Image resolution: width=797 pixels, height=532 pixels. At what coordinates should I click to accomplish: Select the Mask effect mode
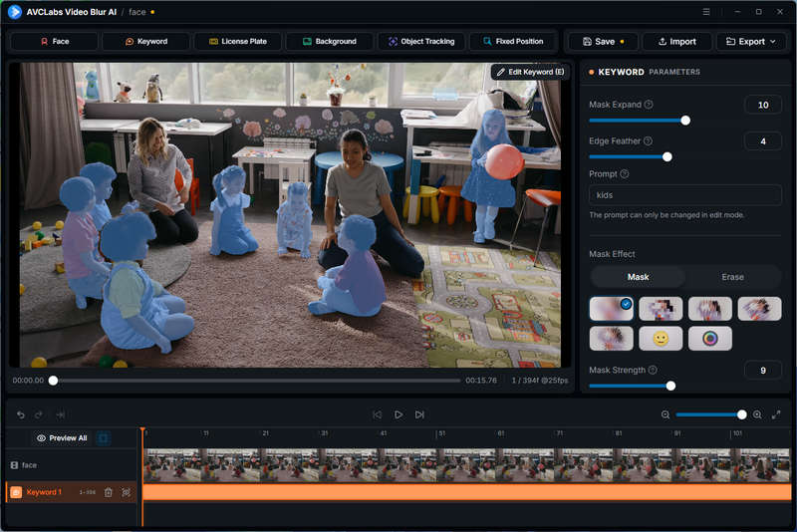click(638, 277)
